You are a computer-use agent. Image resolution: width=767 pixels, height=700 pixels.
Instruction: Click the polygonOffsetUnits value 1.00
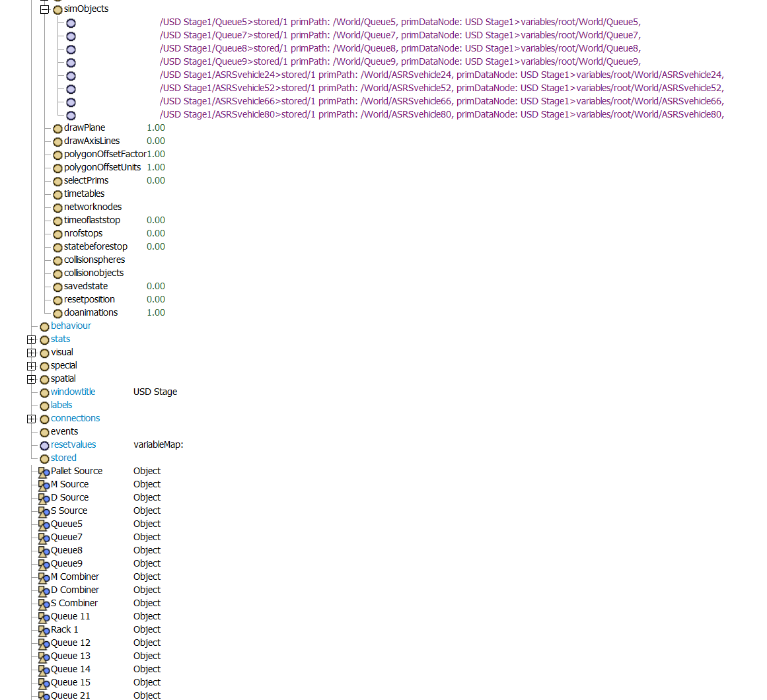point(156,167)
